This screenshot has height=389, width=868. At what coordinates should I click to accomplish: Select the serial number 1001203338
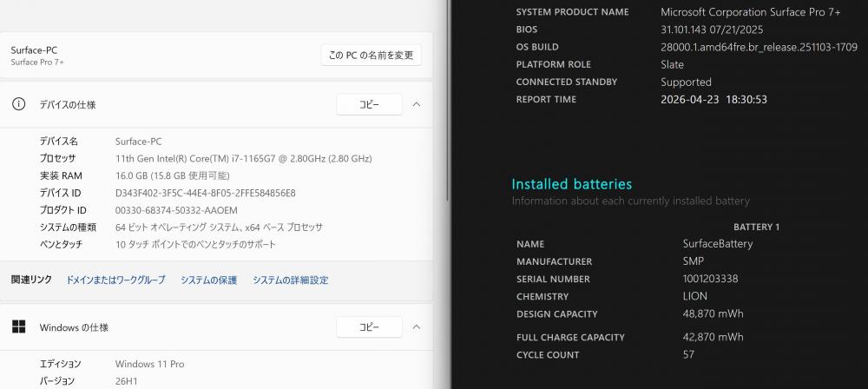[x=710, y=279]
